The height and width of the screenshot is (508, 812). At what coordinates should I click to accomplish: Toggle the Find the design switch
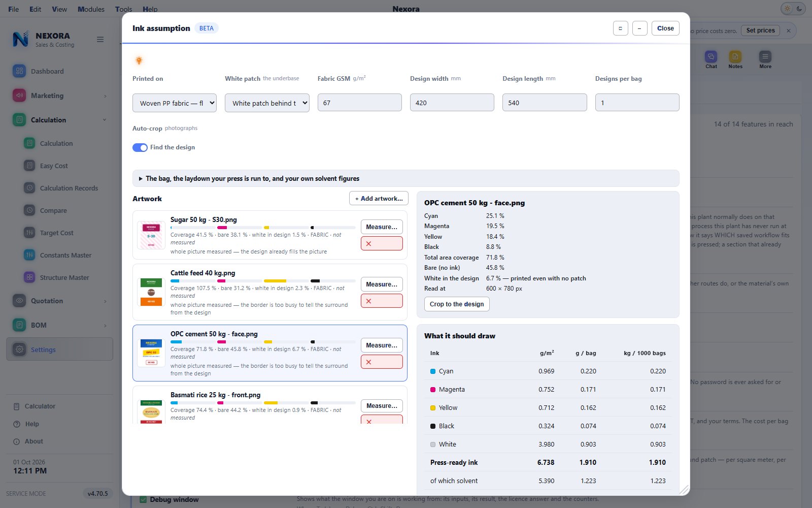(140, 147)
